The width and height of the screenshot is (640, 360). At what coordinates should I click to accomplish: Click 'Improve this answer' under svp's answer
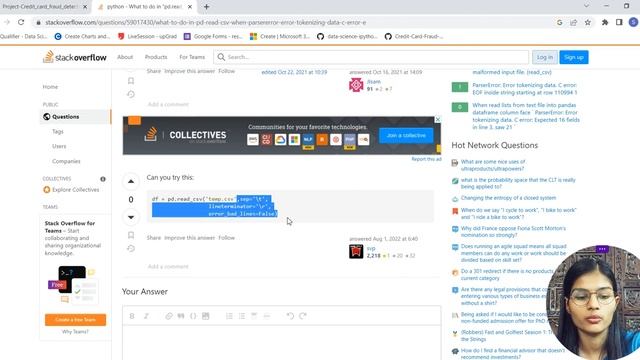pos(189,238)
